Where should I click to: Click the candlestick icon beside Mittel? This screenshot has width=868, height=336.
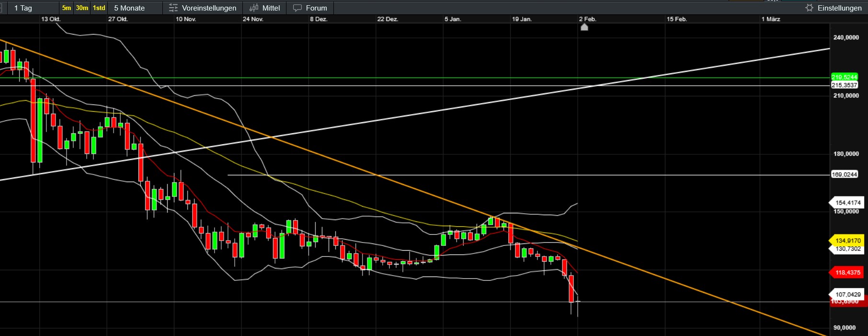click(x=254, y=8)
